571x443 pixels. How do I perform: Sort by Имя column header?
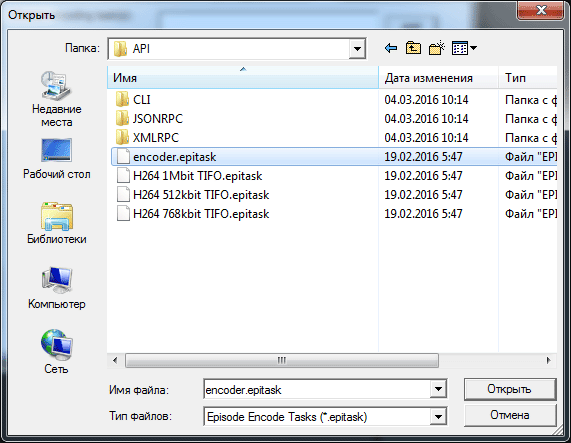tap(243, 78)
